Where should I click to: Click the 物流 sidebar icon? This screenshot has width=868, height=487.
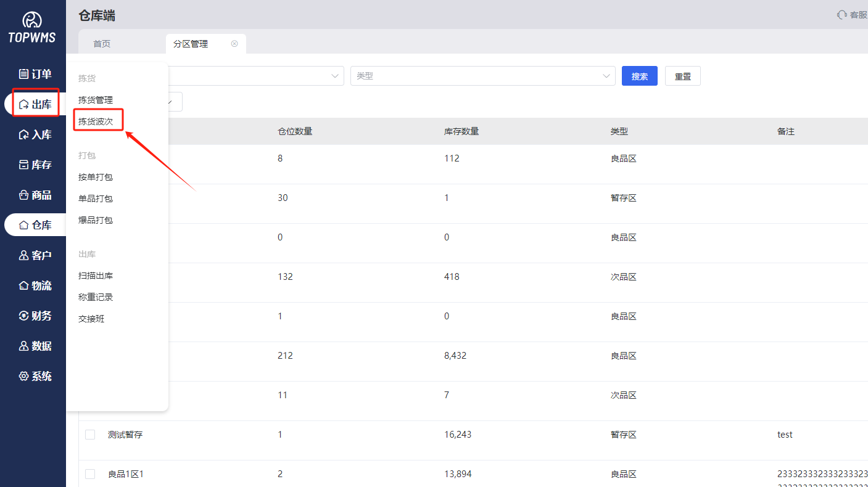(x=23, y=285)
